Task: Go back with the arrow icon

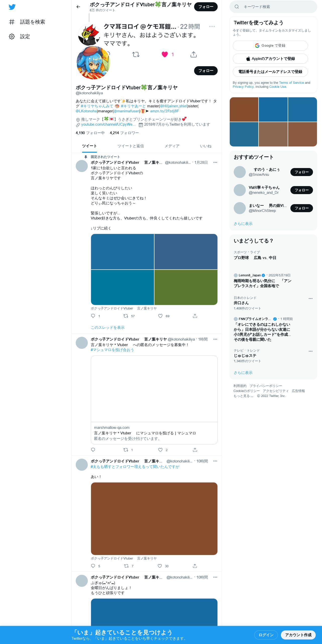Action: coord(78,7)
